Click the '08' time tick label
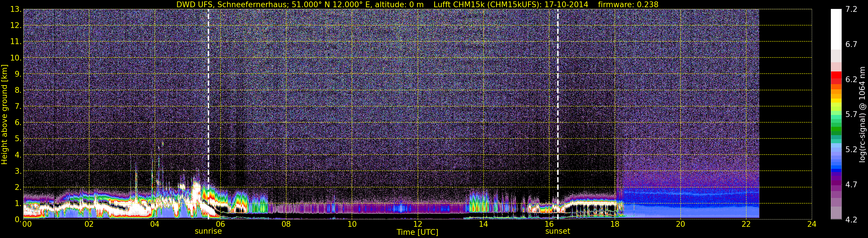 (x=286, y=224)
